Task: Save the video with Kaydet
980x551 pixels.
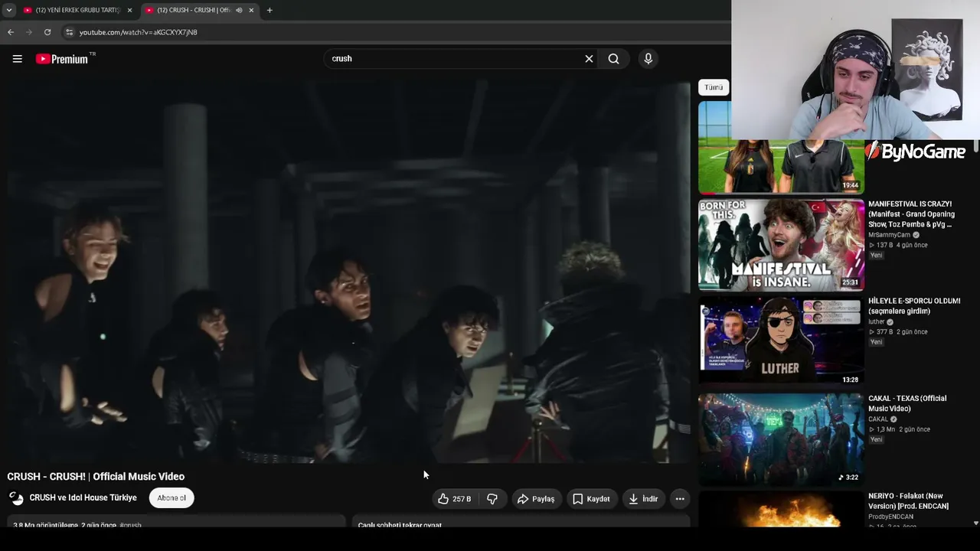Action: (x=592, y=499)
